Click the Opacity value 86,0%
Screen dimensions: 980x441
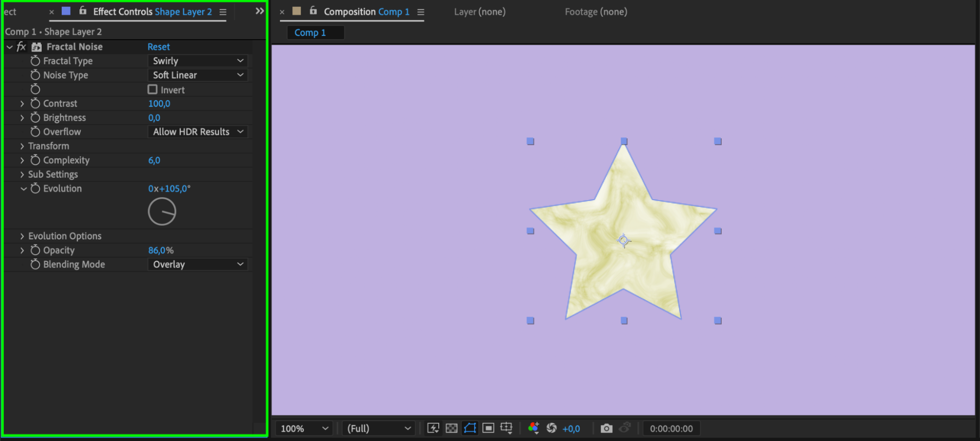tap(161, 250)
